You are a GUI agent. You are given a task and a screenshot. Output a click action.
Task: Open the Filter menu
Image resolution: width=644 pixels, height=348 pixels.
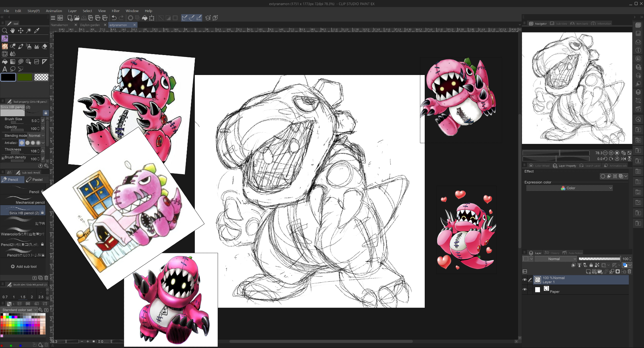pos(116,11)
